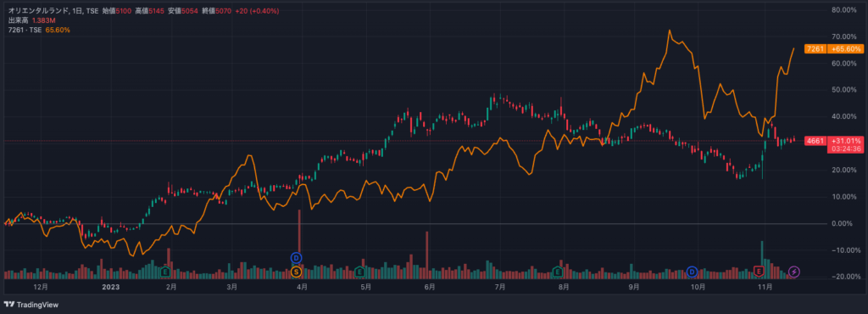This screenshot has height=314, width=868.
Task: Click the 2023 label on time axis
Action: click(111, 287)
